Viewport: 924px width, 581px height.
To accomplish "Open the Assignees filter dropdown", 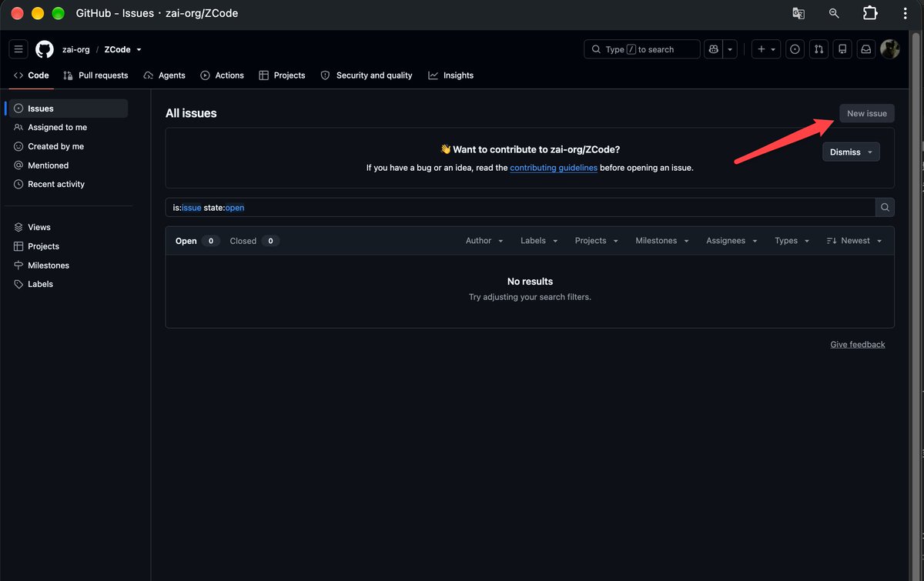I will pyautogui.click(x=731, y=241).
